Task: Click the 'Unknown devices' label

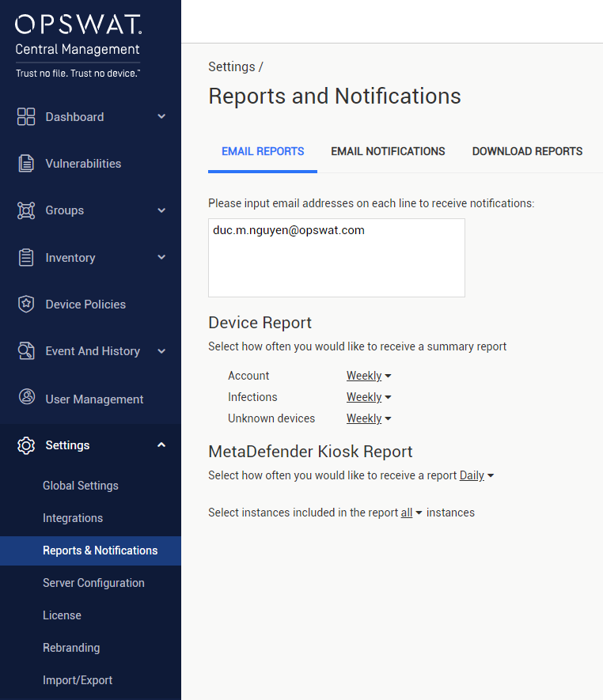Action: pyautogui.click(x=271, y=418)
